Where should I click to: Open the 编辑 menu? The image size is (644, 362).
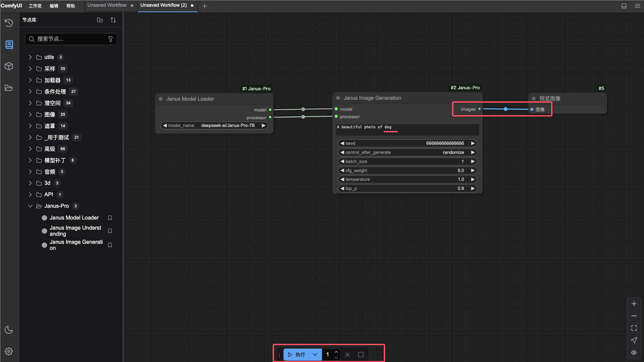coord(54,6)
